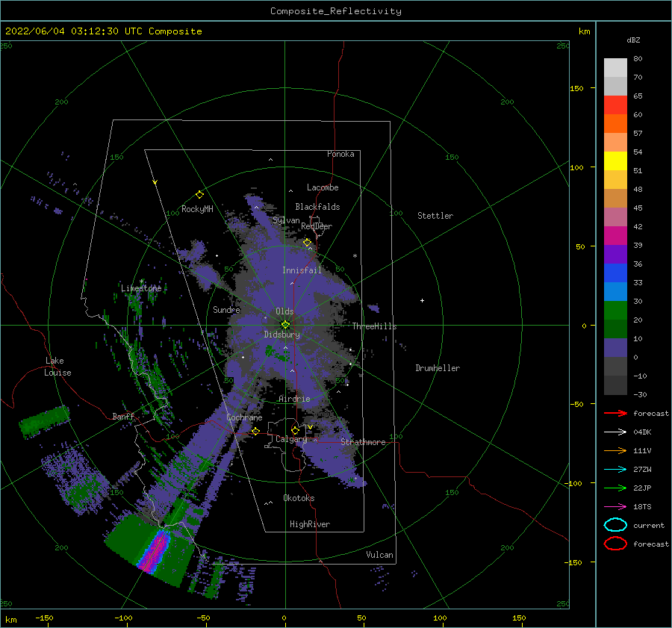Click the Didsbury town label

[x=282, y=335]
